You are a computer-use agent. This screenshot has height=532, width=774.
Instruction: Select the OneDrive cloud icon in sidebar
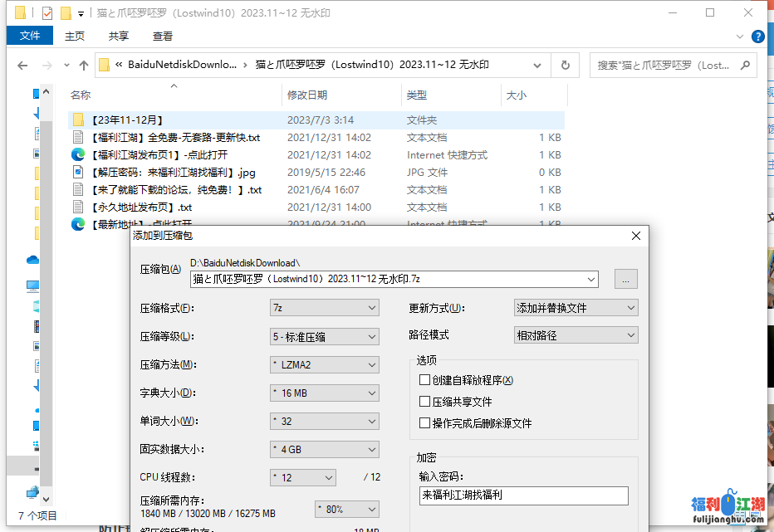click(x=32, y=258)
